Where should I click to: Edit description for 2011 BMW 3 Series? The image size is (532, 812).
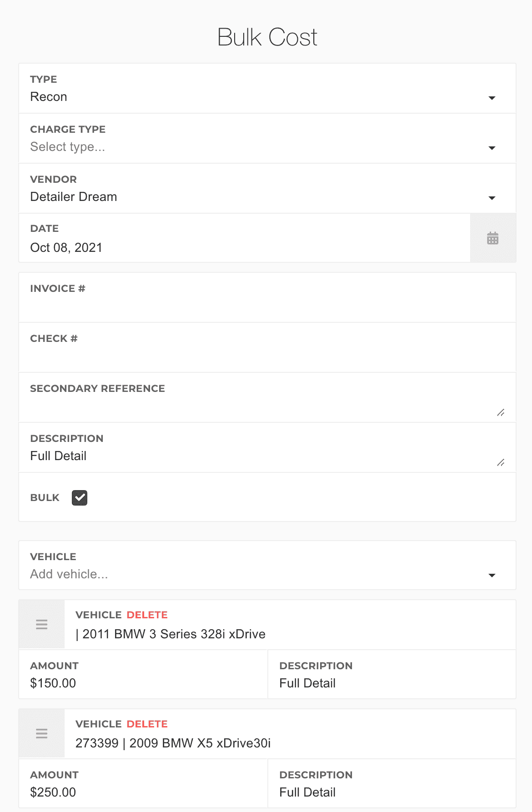click(391, 683)
